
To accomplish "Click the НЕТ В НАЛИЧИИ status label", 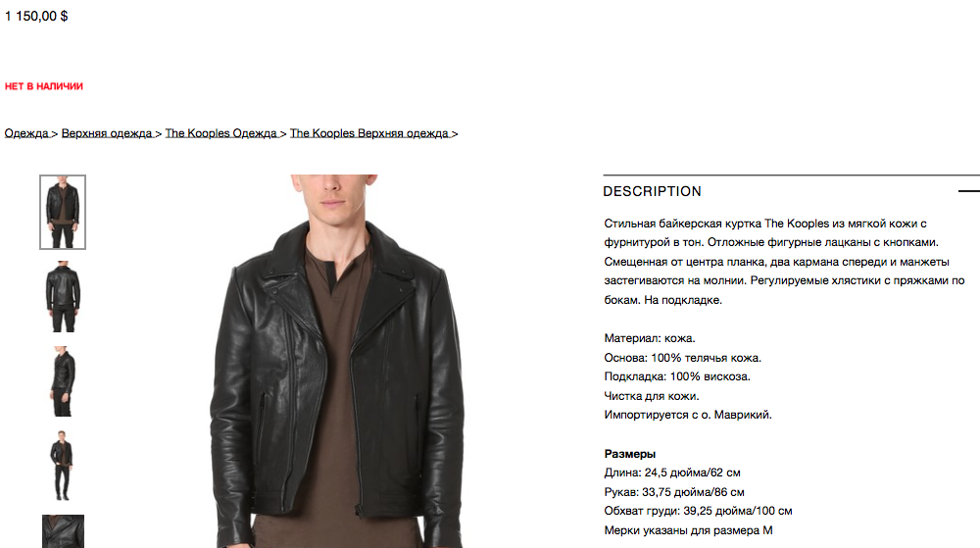I will click(x=44, y=86).
